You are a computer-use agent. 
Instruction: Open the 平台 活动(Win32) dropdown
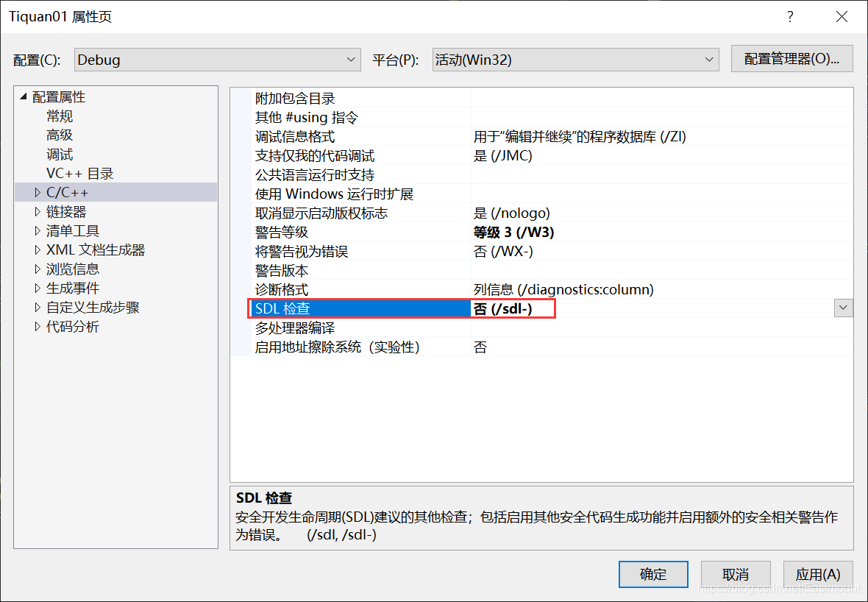pyautogui.click(x=708, y=60)
